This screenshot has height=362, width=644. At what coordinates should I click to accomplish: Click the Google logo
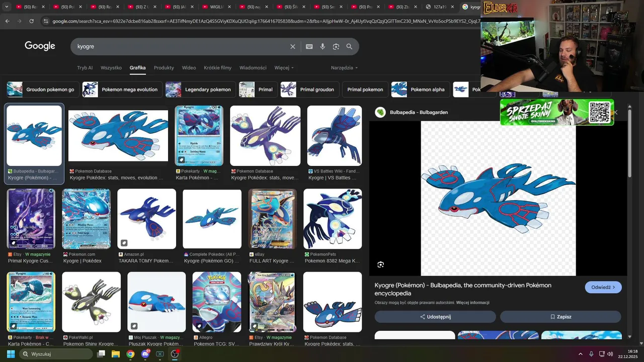40,46
